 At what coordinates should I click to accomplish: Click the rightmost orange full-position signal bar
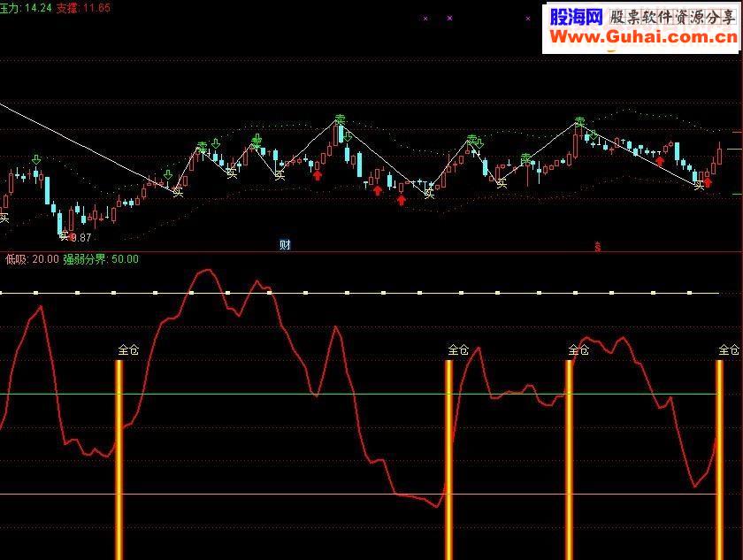click(x=719, y=459)
